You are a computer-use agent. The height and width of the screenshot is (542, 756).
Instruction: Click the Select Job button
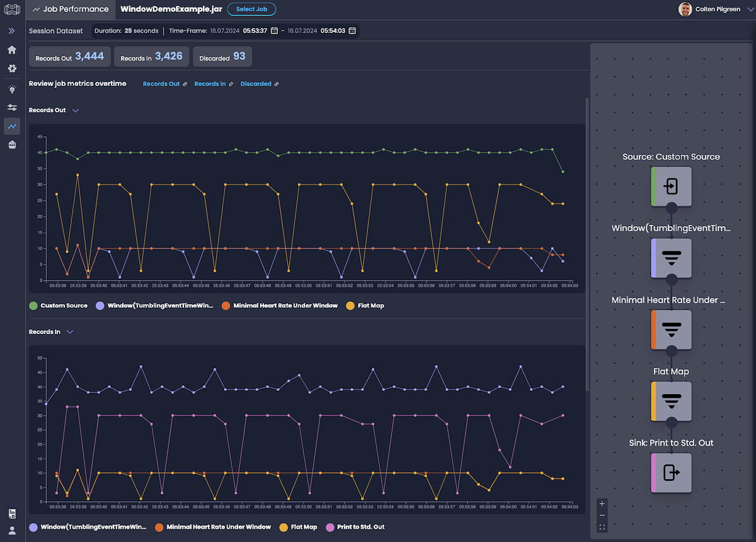[251, 9]
